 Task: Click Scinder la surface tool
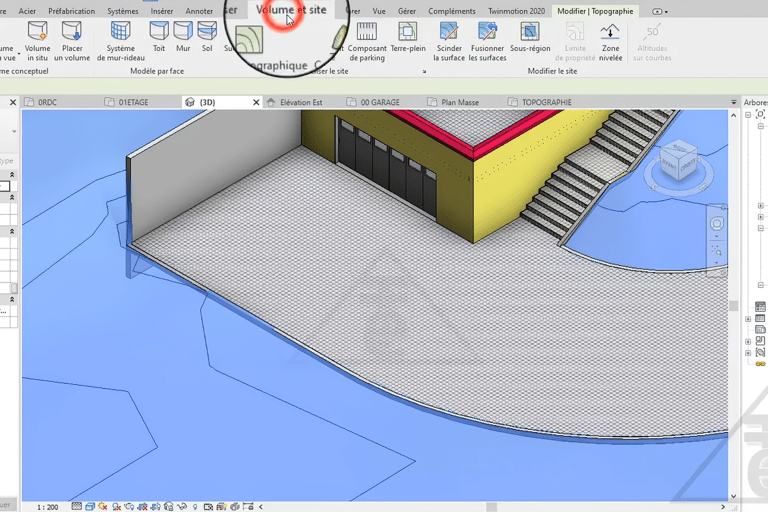pyautogui.click(x=449, y=41)
